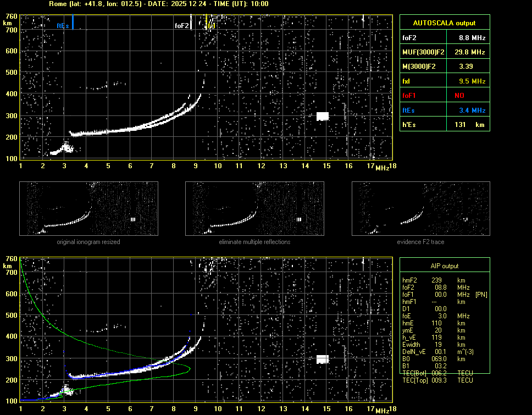This screenshot has width=532, height=415.
Task: Click the blue ftEs marker on top ionogram
Action: (73, 23)
